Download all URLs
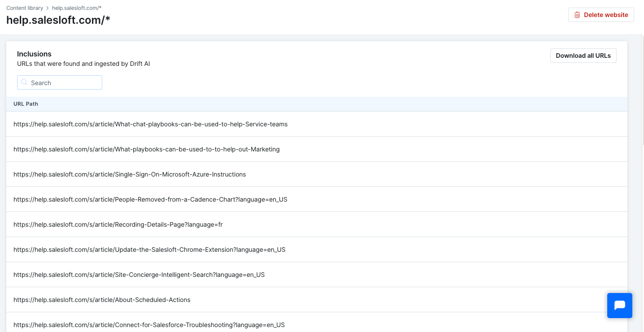Screen dimensions: 644x332 click(583, 56)
